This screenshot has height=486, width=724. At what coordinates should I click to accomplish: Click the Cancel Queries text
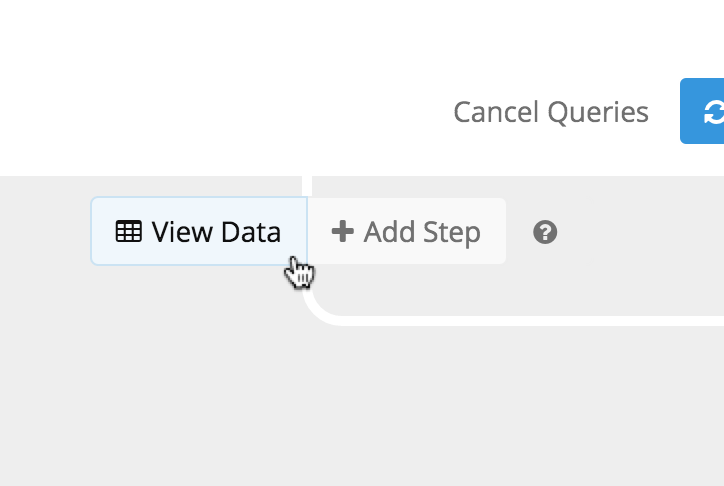click(x=551, y=112)
